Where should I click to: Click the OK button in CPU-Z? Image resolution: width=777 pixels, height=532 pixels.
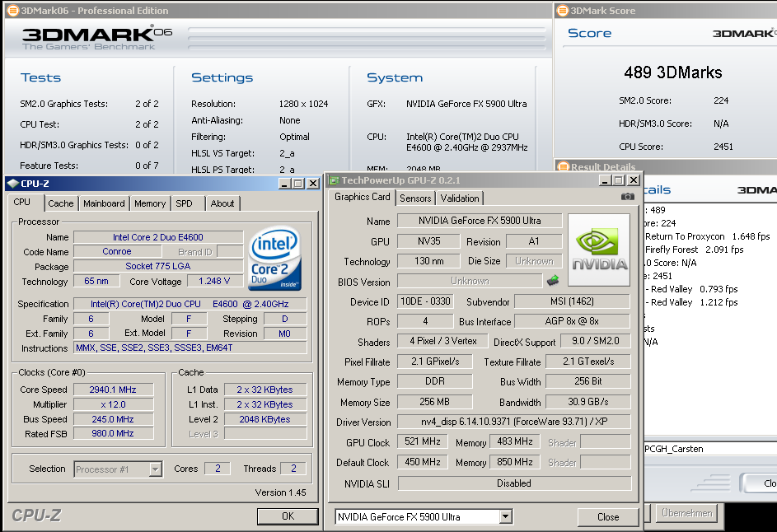tap(288, 516)
